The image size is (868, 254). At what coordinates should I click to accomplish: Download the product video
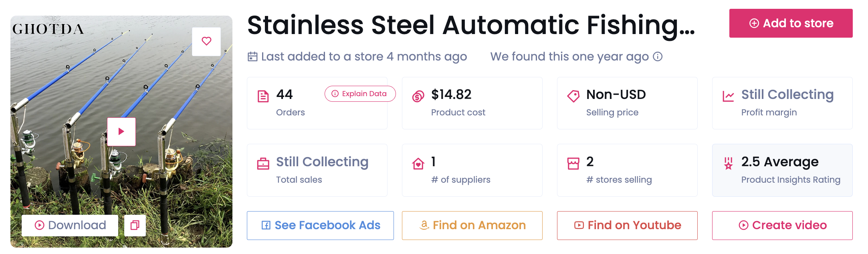(x=70, y=225)
